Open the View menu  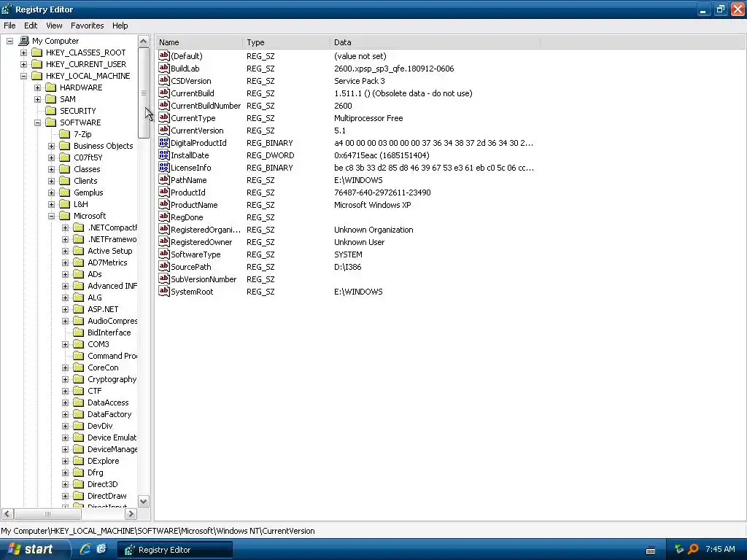click(x=54, y=26)
